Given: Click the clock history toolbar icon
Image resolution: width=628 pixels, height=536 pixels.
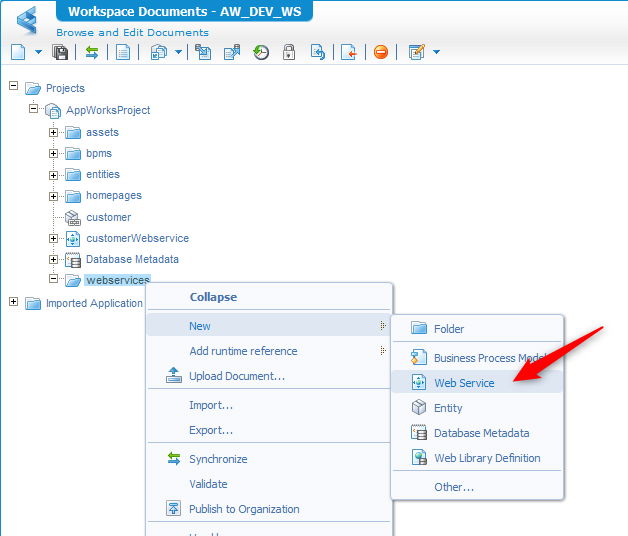Looking at the screenshot, I should (261, 52).
